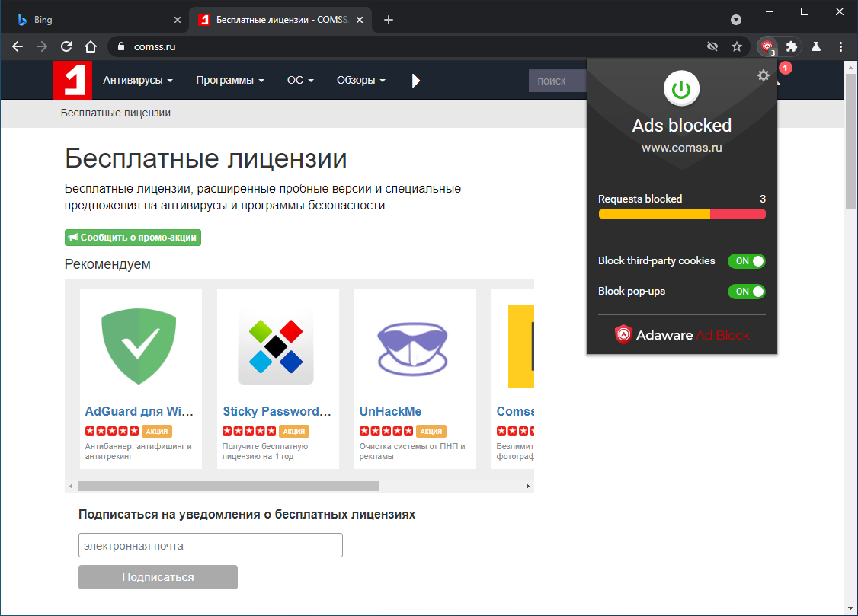Click the Ads blocked heading
The image size is (858, 616).
tap(681, 126)
